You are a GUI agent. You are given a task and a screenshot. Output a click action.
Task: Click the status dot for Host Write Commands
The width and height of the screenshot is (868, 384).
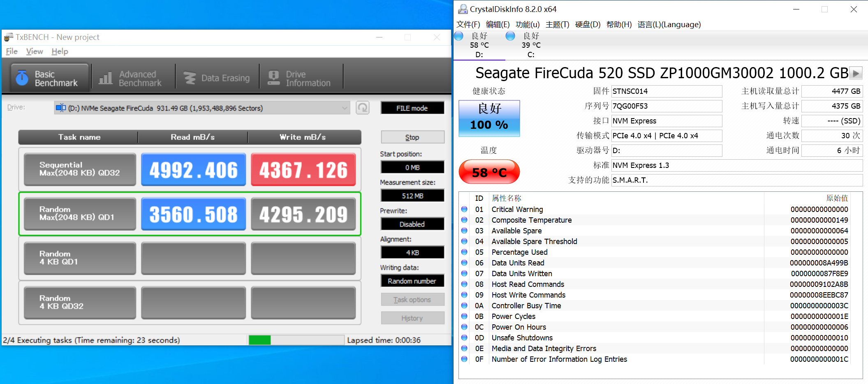point(464,295)
